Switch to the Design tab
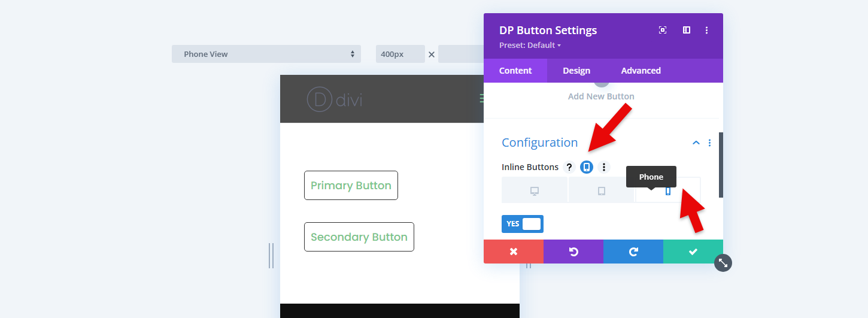The image size is (868, 318). (x=576, y=71)
